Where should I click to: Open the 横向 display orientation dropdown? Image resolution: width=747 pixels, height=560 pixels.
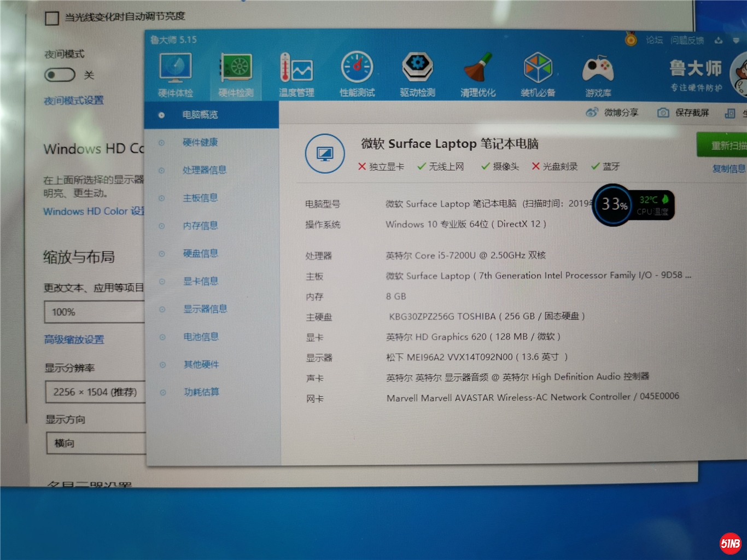point(96,444)
